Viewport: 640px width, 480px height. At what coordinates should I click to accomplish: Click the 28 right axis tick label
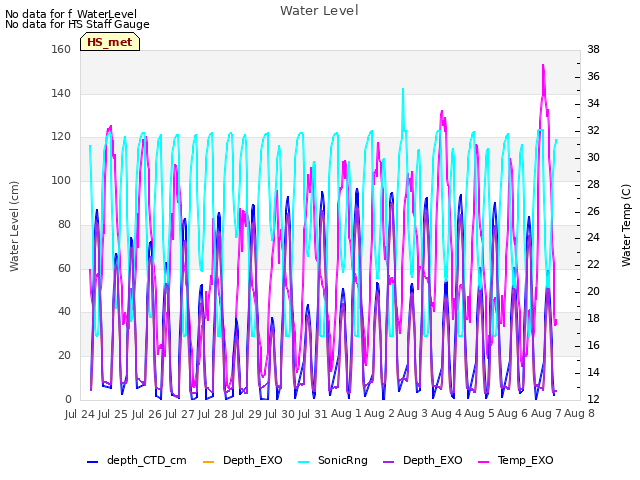tap(593, 184)
